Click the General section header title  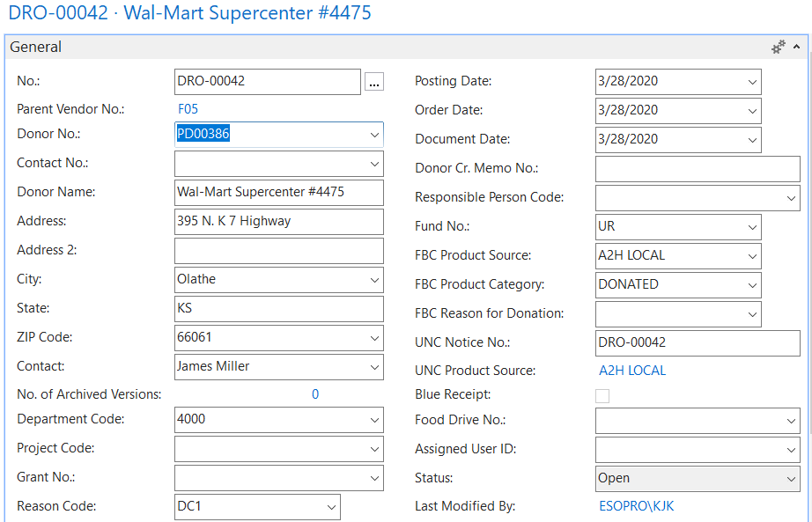tap(36, 47)
